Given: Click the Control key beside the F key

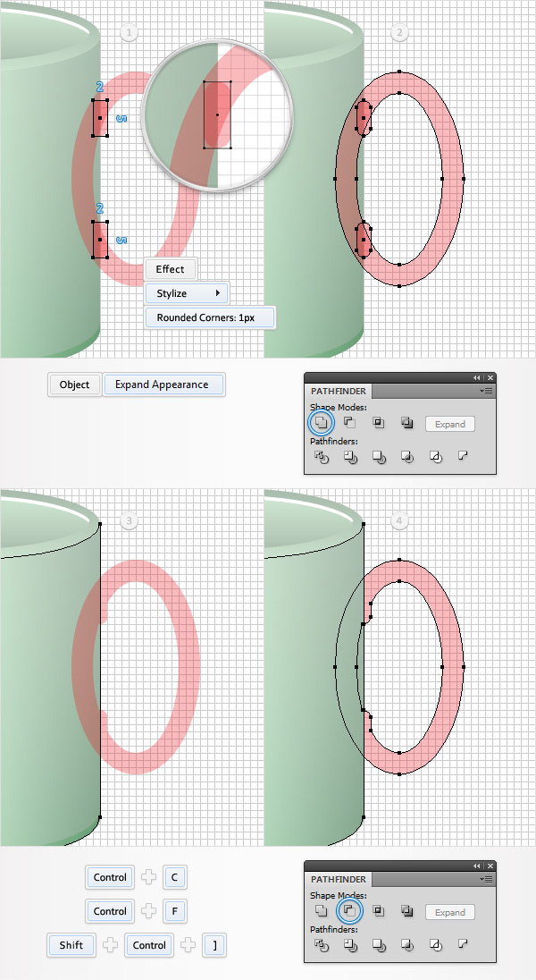Looking at the screenshot, I should pyautogui.click(x=110, y=911).
